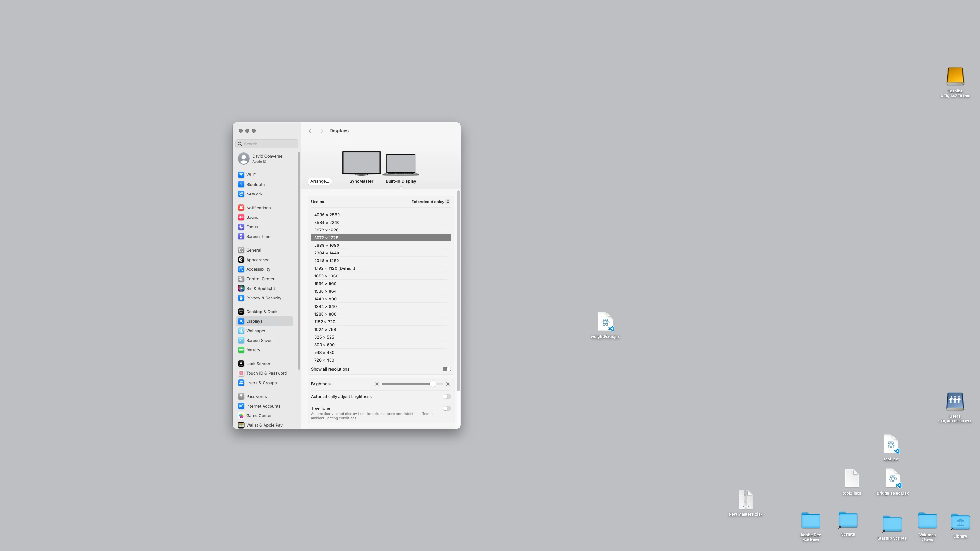Turn off Show all resolutions switch
This screenshot has width=980, height=551.
point(447,369)
